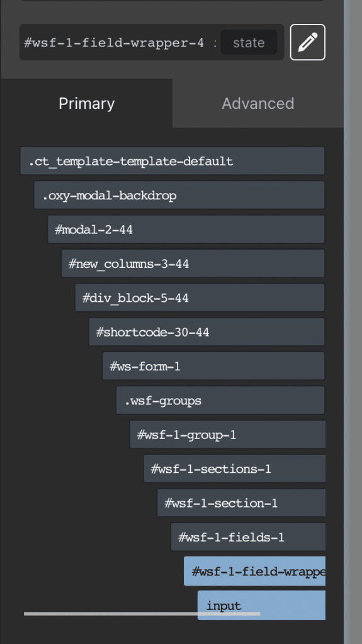Image resolution: width=362 pixels, height=644 pixels.
Task: Select the .wsf-groups node
Action: 220,400
